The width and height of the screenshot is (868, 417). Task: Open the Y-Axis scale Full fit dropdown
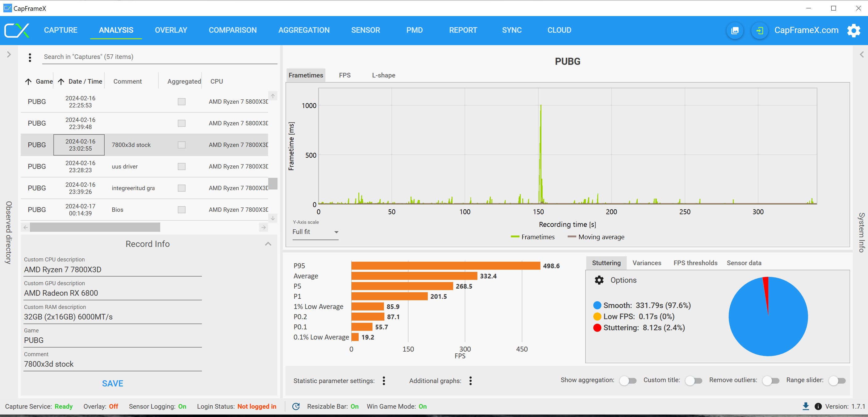coord(315,232)
